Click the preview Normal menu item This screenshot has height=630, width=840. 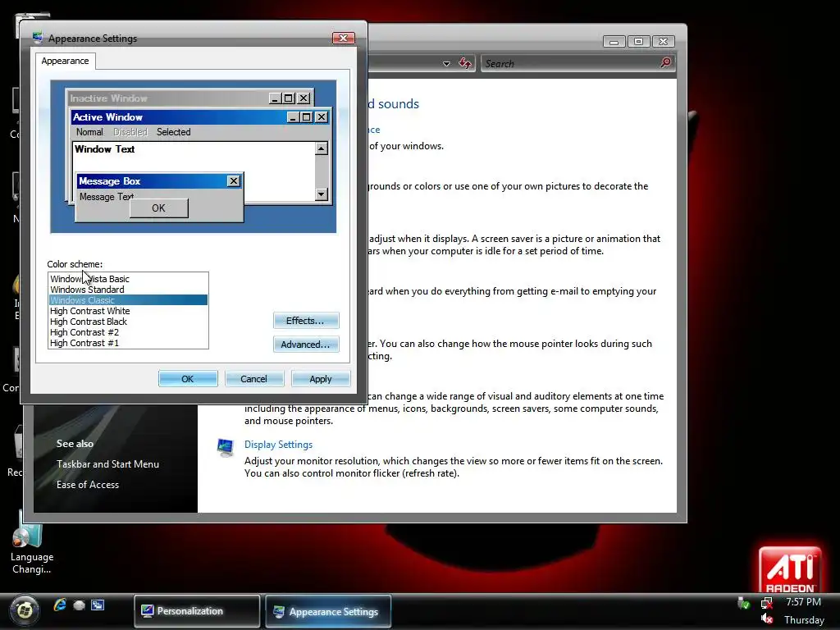point(89,132)
